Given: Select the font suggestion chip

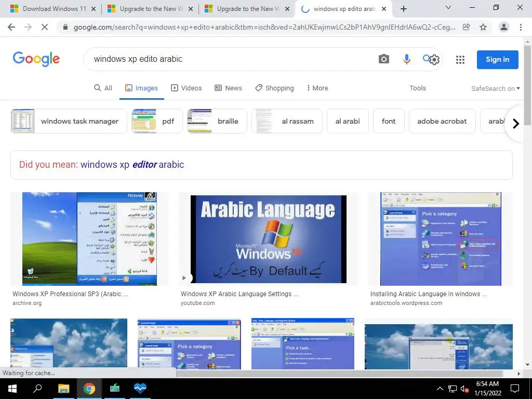Looking at the screenshot, I should coord(389,121).
